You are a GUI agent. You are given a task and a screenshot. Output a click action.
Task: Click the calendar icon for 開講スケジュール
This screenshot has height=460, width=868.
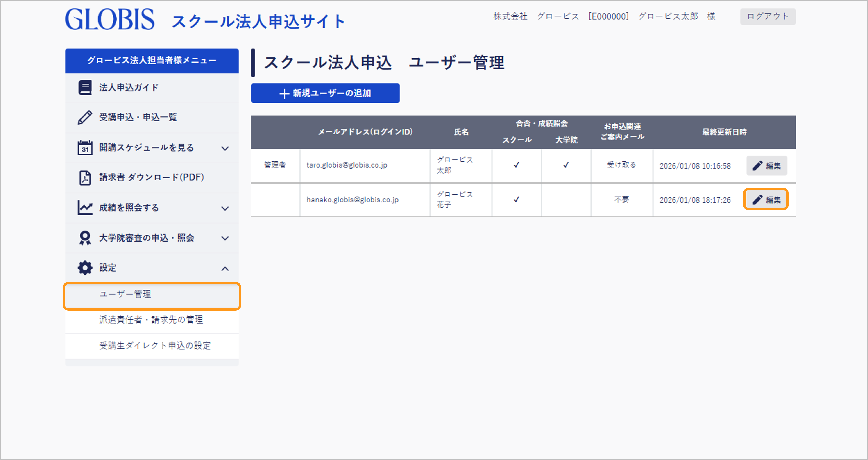(x=85, y=148)
